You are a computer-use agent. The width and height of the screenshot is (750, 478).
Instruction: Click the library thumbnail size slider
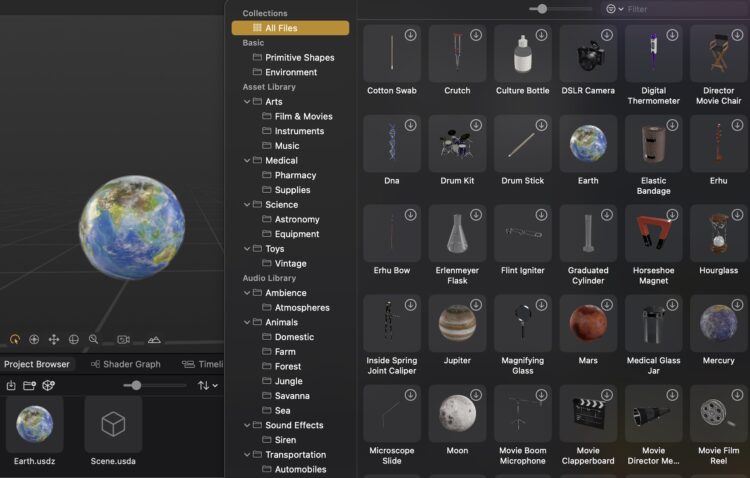542,9
